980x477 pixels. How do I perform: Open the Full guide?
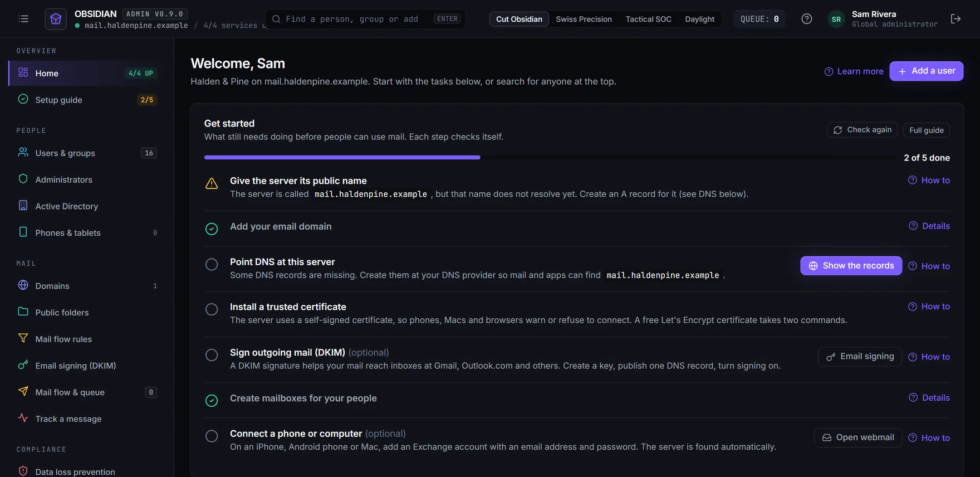(x=926, y=130)
